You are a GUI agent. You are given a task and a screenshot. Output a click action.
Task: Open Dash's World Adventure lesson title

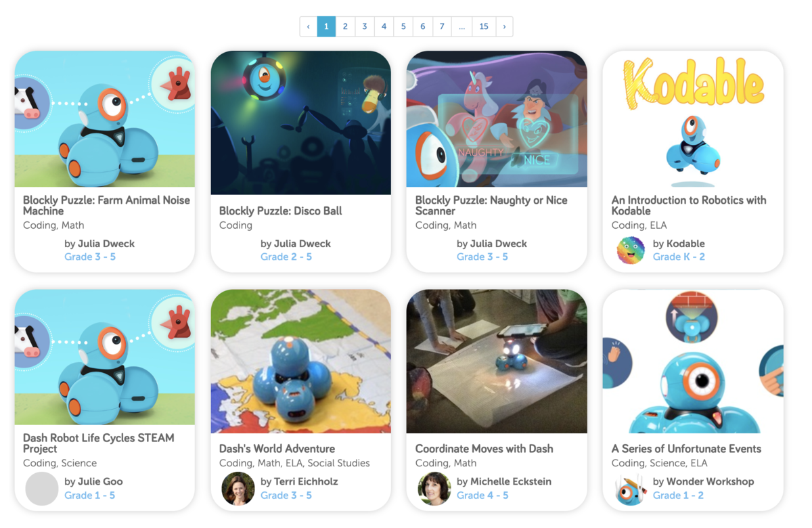(277, 449)
